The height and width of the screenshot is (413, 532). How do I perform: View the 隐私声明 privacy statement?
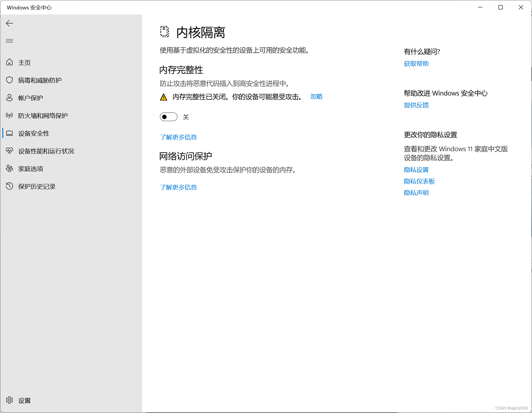pos(416,192)
